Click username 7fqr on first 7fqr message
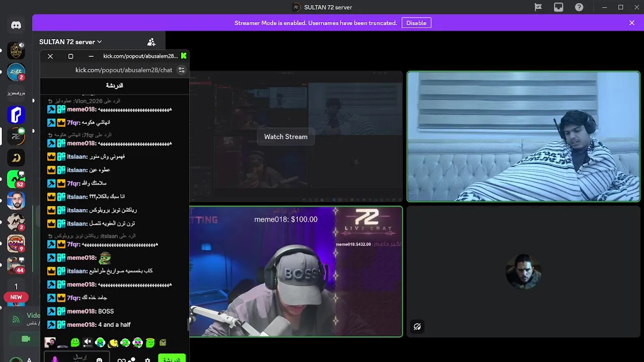Screen dimensions: 644x362 (x=73, y=123)
